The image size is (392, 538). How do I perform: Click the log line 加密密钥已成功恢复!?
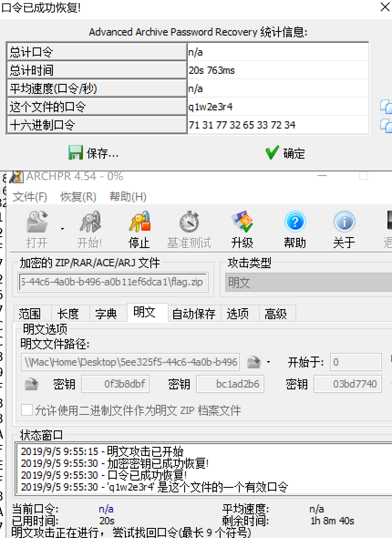coord(115,463)
